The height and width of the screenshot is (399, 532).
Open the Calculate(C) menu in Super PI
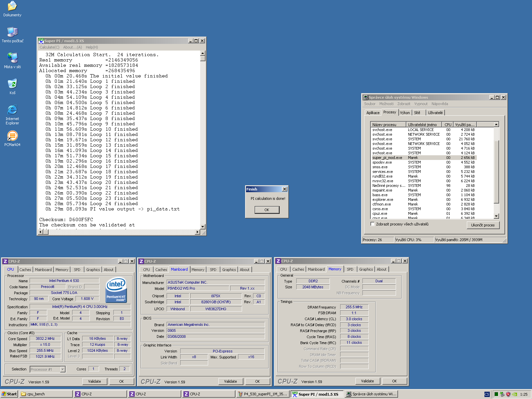click(50, 47)
